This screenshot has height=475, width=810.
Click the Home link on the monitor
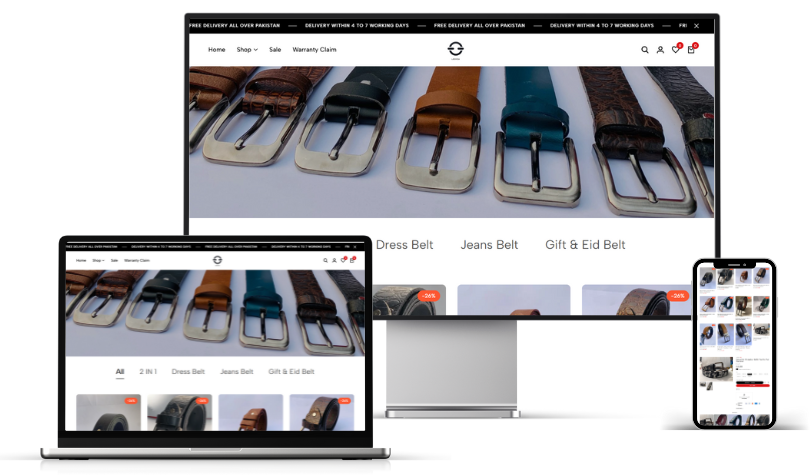[x=216, y=49]
